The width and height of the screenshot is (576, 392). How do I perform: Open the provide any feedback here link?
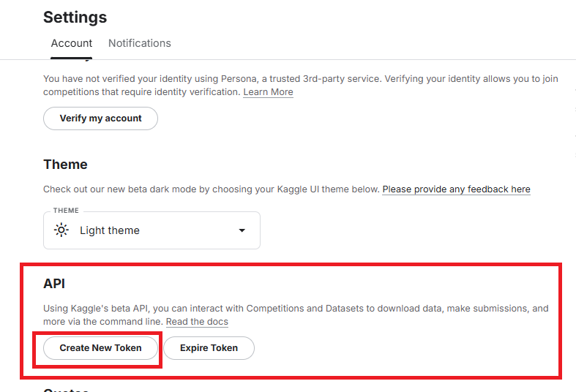tap(456, 189)
